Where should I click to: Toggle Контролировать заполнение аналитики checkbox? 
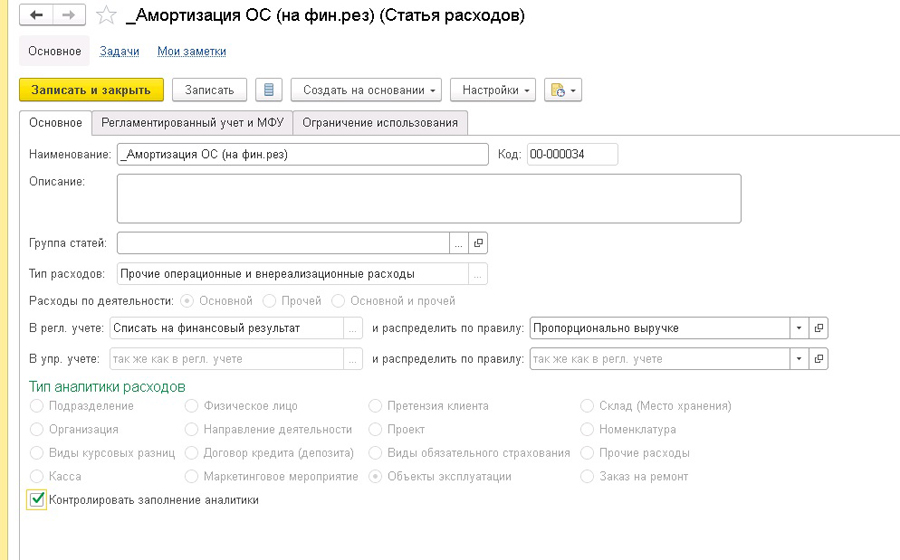[x=37, y=500]
